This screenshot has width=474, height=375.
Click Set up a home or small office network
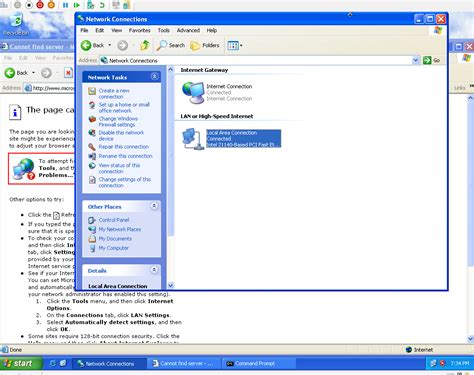point(124,108)
